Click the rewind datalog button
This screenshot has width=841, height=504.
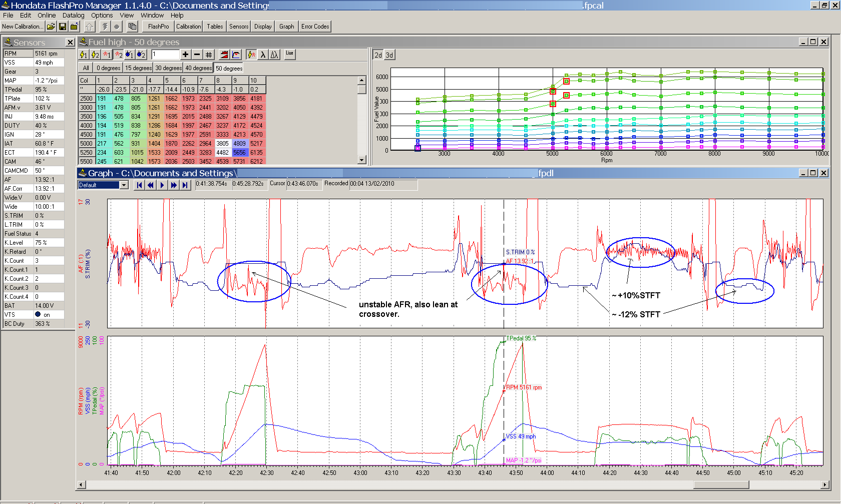[x=151, y=185]
